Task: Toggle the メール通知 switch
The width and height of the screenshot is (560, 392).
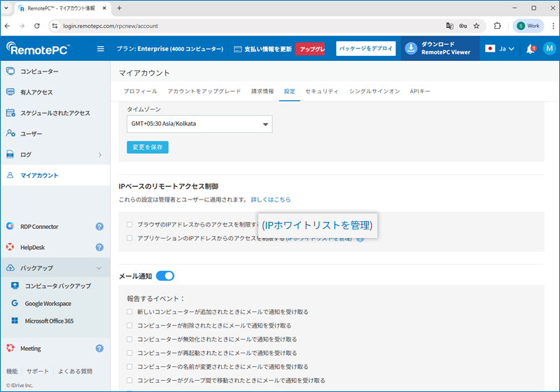Action: click(x=165, y=276)
